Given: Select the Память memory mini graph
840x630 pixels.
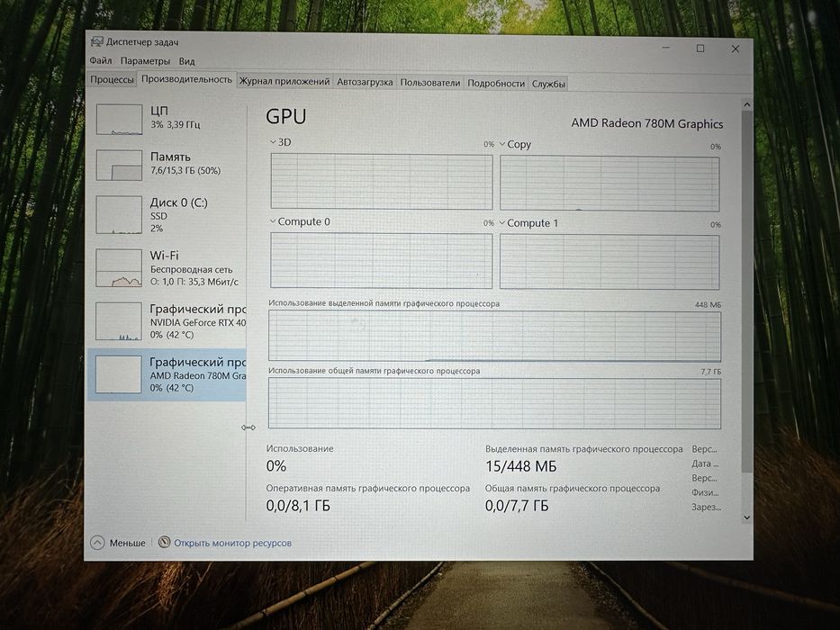Looking at the screenshot, I should [x=119, y=165].
